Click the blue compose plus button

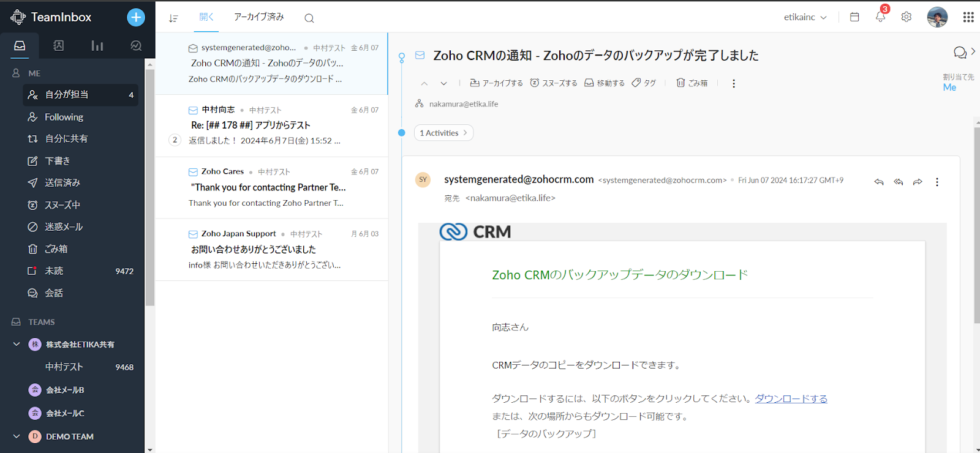(x=136, y=17)
